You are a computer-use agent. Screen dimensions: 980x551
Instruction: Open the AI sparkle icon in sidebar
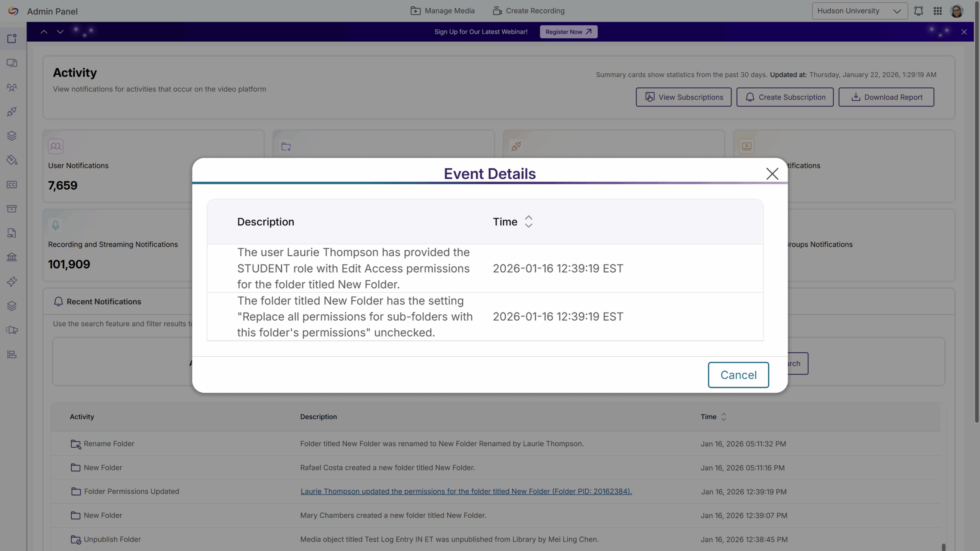pos(12,282)
